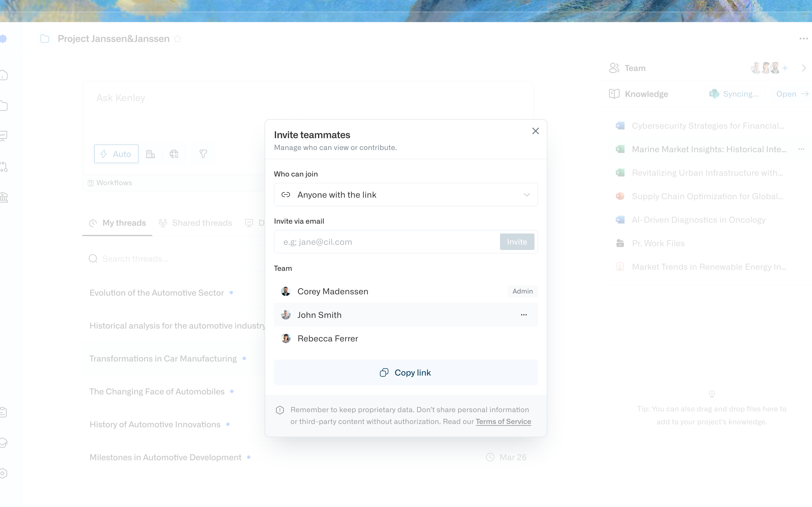Click the building icon next to Auto
Viewport: 812px width, 507px height.
coord(150,154)
